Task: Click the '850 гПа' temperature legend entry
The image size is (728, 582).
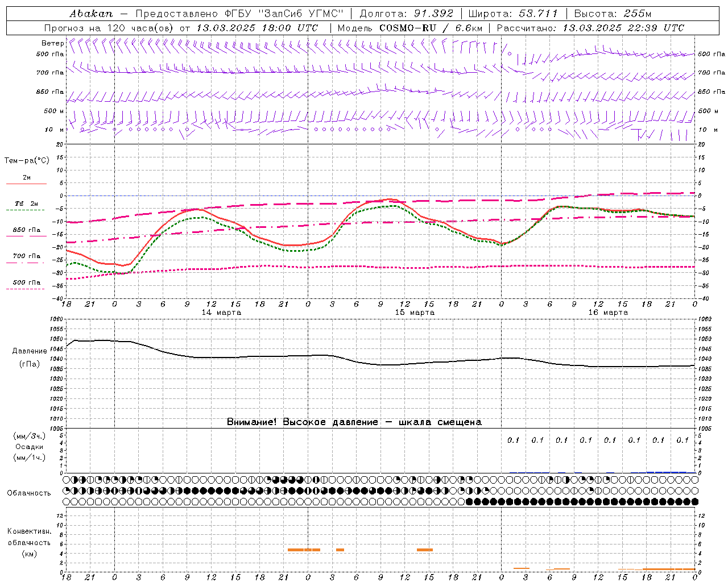Action: (26, 230)
